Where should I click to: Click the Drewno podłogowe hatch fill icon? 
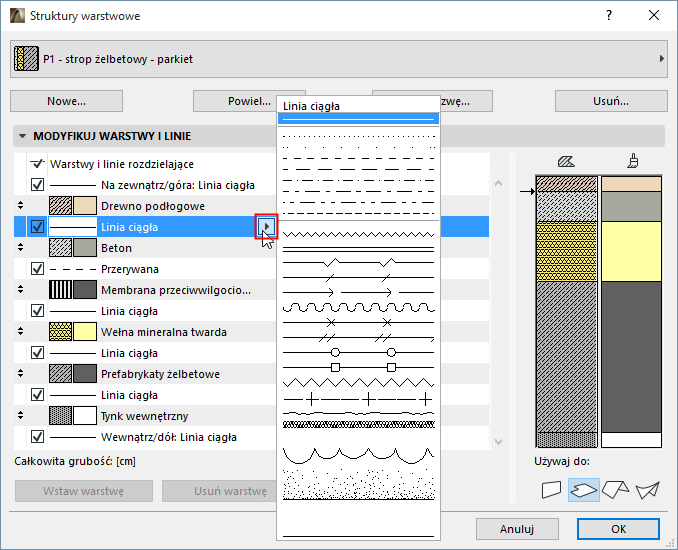point(60,206)
